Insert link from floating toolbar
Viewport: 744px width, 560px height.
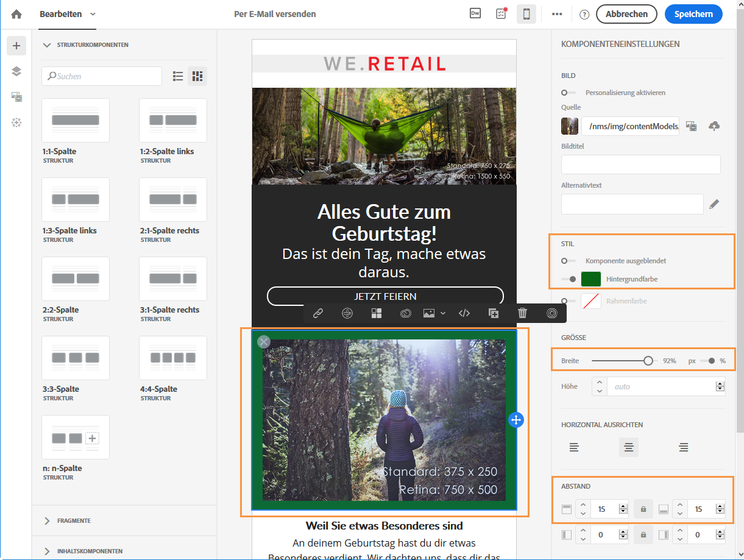click(317, 313)
